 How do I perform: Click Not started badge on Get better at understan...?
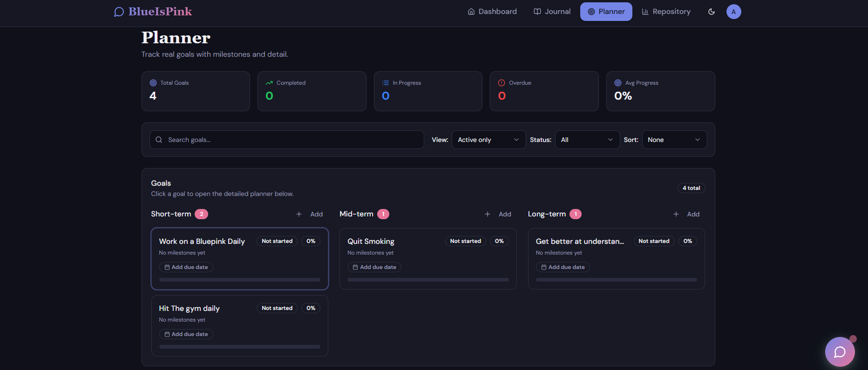point(654,241)
